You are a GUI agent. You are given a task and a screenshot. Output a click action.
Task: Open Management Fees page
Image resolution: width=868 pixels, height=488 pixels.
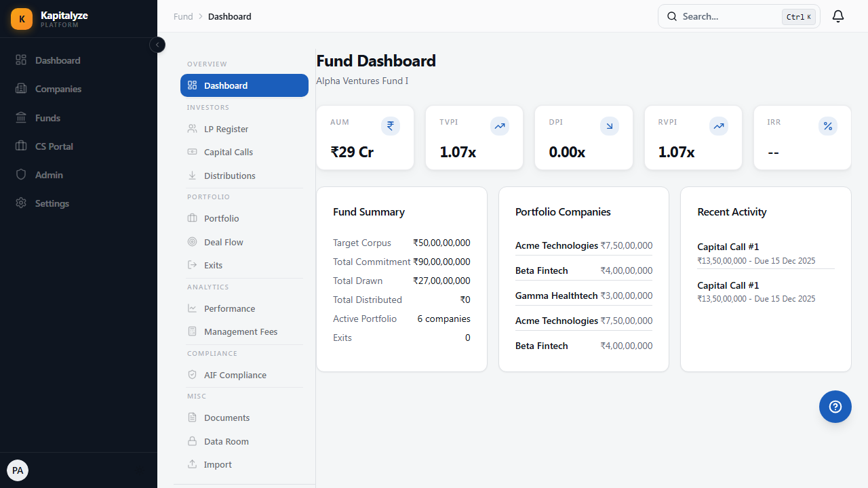[x=244, y=331]
